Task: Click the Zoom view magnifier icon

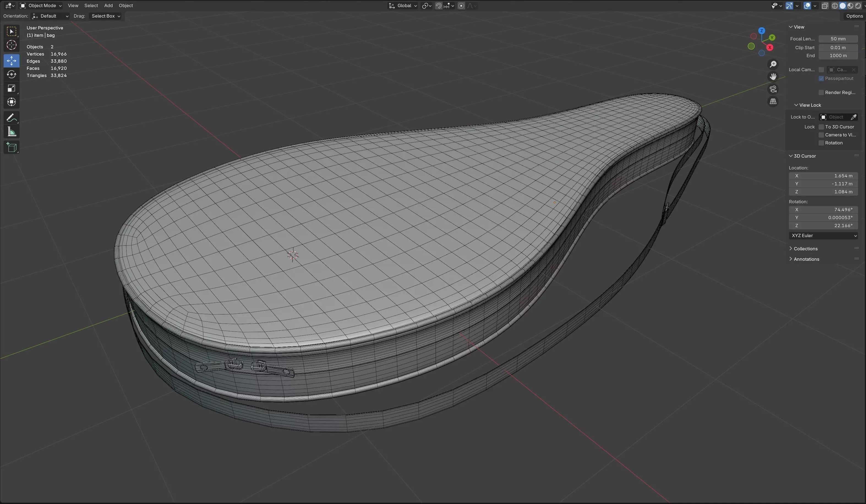Action: click(x=773, y=64)
